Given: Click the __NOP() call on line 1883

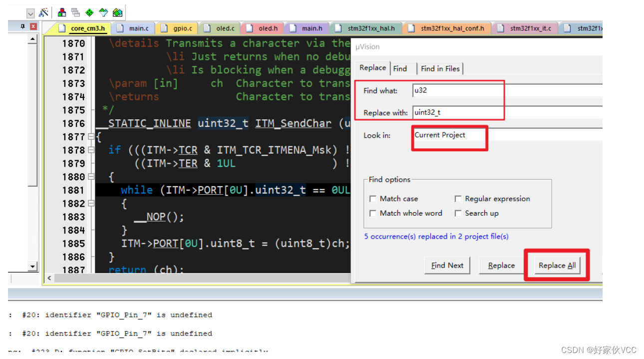Looking at the screenshot, I should pyautogui.click(x=159, y=217).
